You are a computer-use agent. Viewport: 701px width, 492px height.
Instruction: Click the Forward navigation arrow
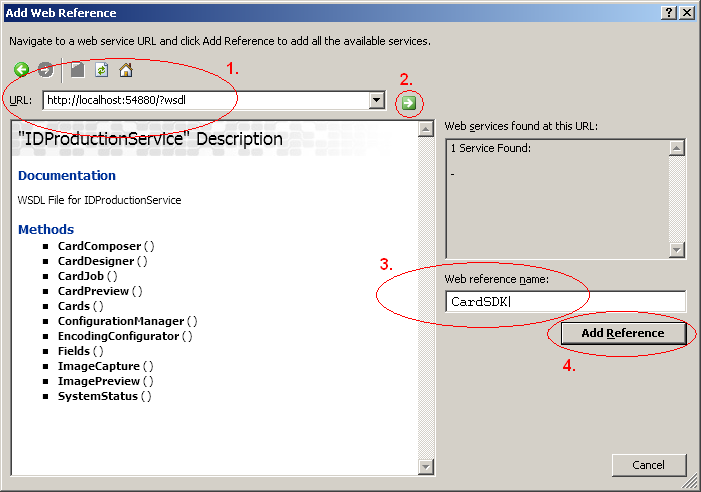46,70
